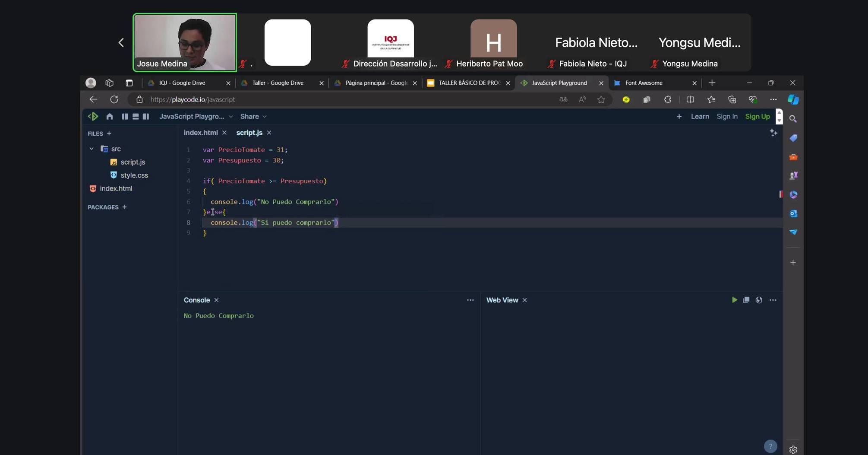Add a new file with FILES plus

[x=109, y=134]
